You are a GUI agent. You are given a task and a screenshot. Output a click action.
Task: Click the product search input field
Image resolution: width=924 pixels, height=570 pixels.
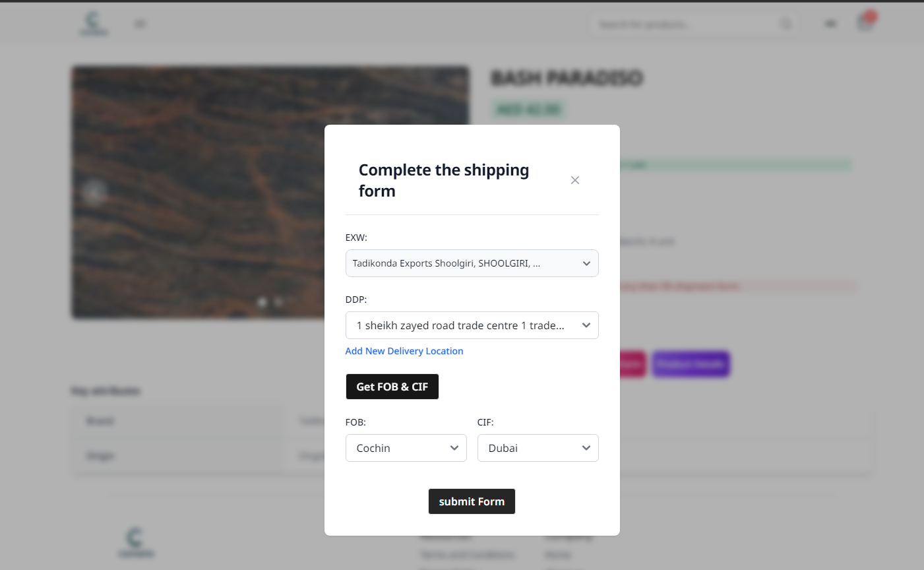pyautogui.click(x=686, y=24)
